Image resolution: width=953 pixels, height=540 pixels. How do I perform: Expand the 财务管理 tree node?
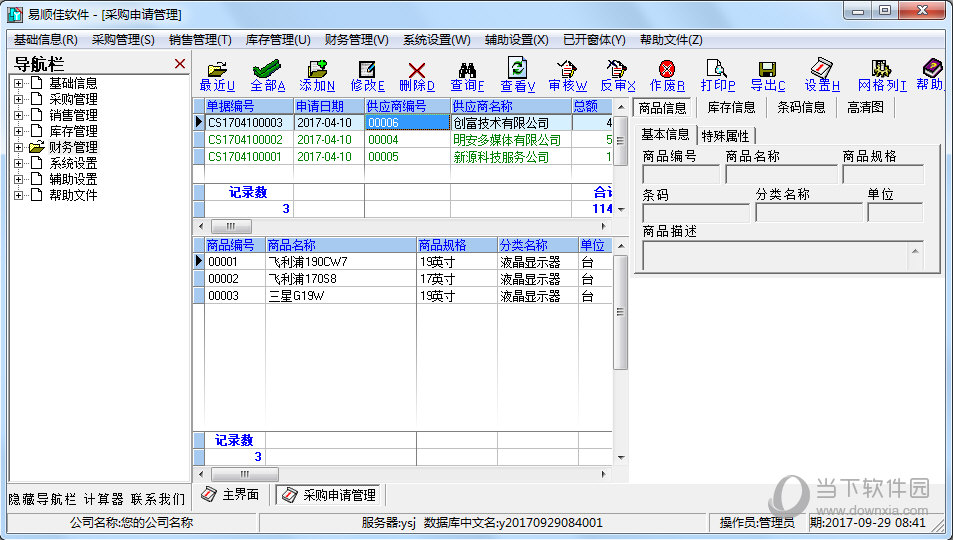point(19,147)
